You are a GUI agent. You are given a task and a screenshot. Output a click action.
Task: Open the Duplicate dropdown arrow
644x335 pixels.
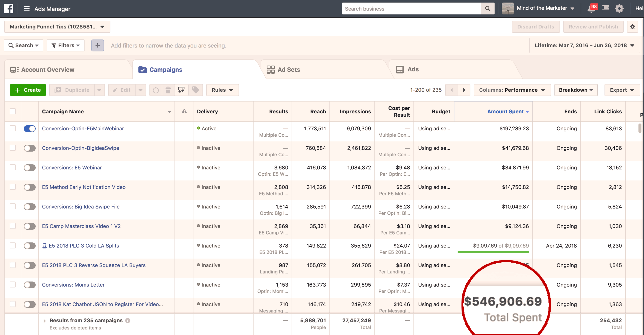(x=100, y=90)
